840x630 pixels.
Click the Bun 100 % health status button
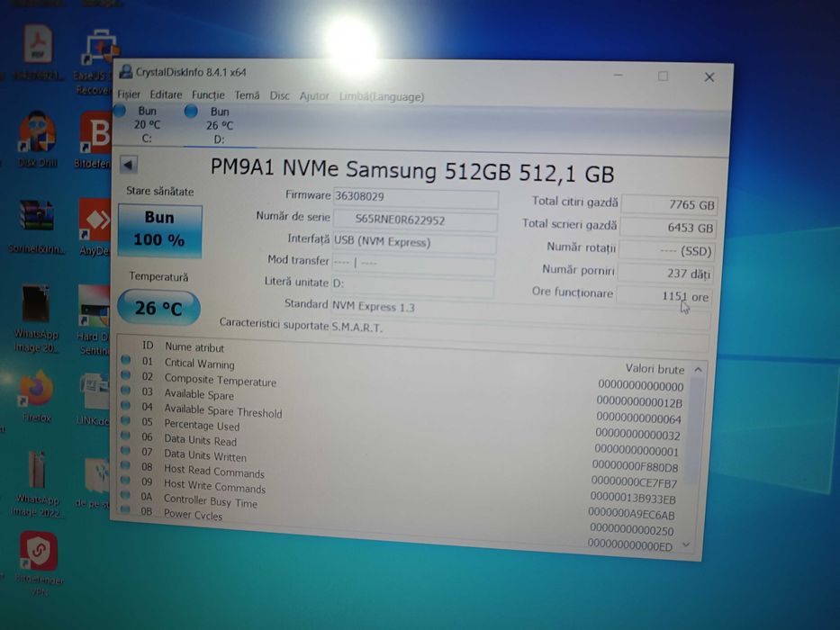click(x=159, y=231)
